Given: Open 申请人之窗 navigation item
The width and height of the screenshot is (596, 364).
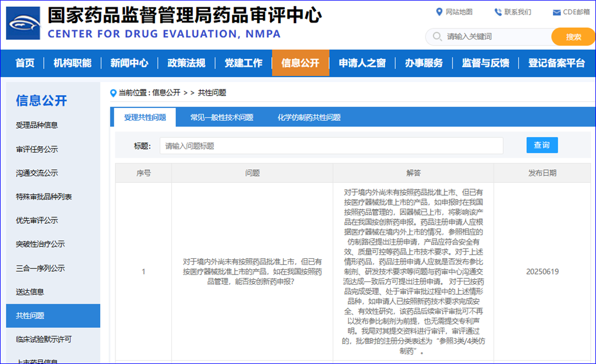Looking at the screenshot, I should tap(362, 63).
